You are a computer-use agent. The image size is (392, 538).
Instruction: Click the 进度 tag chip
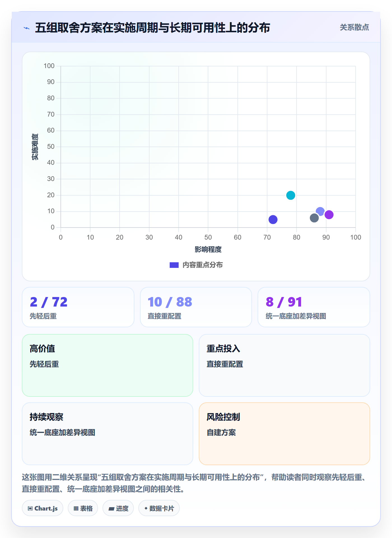pos(118,508)
